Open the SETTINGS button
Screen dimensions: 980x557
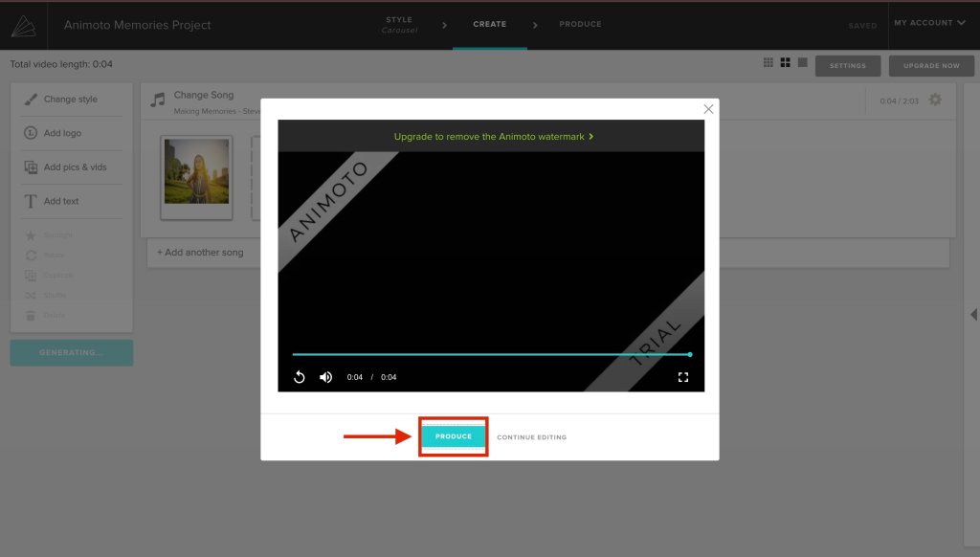pyautogui.click(x=848, y=66)
